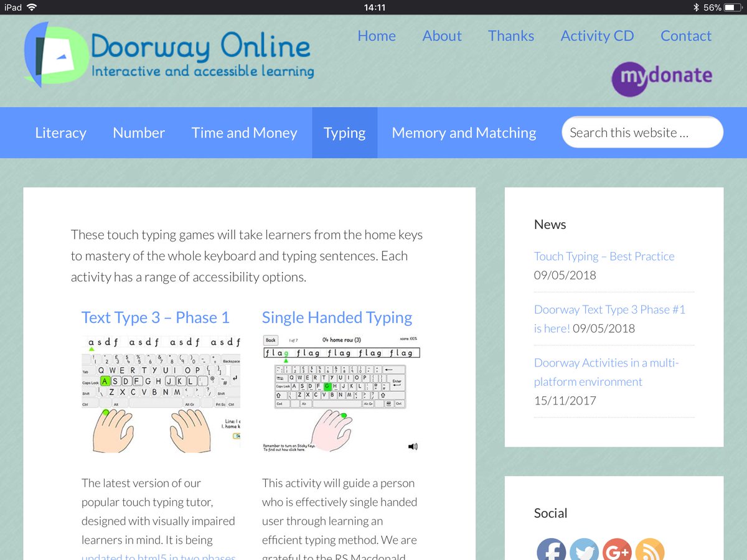The width and height of the screenshot is (747, 560).
Task: Click the intro paragraph about touch typing games
Action: [x=247, y=256]
